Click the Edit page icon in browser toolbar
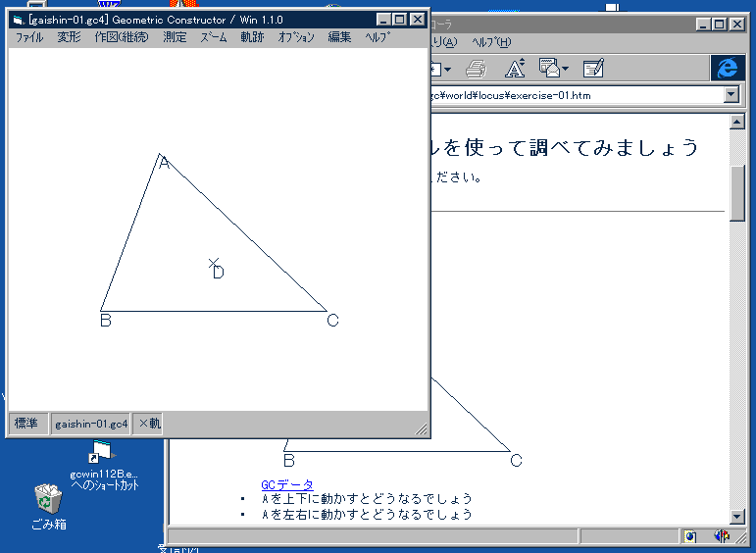756x553 pixels. (593, 69)
